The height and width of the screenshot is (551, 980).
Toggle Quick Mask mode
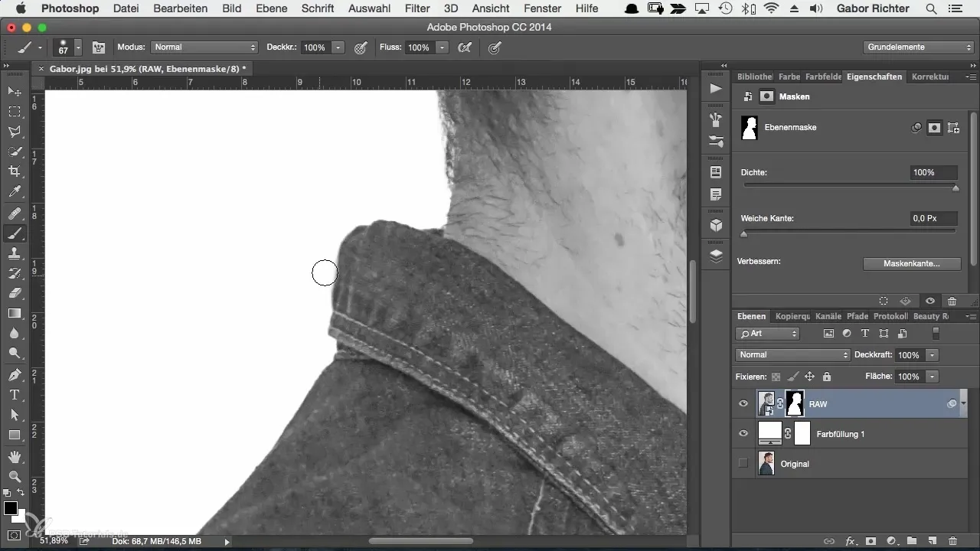(14, 535)
